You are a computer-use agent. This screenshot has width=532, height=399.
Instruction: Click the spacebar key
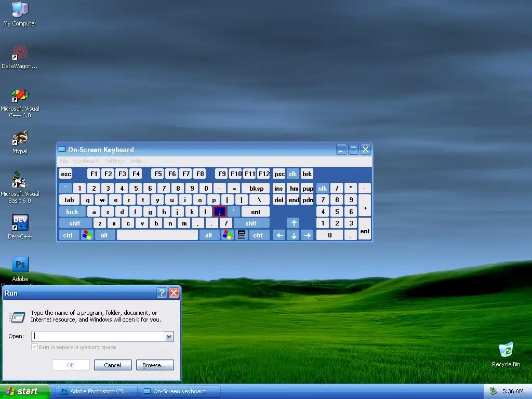157,235
